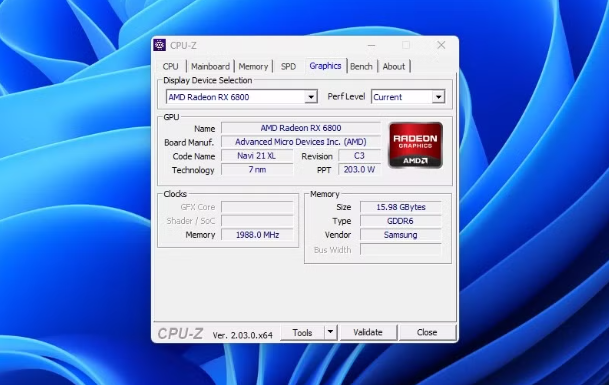Click the CPU-Z app icon in title bar
The height and width of the screenshot is (385, 609).
tap(159, 45)
